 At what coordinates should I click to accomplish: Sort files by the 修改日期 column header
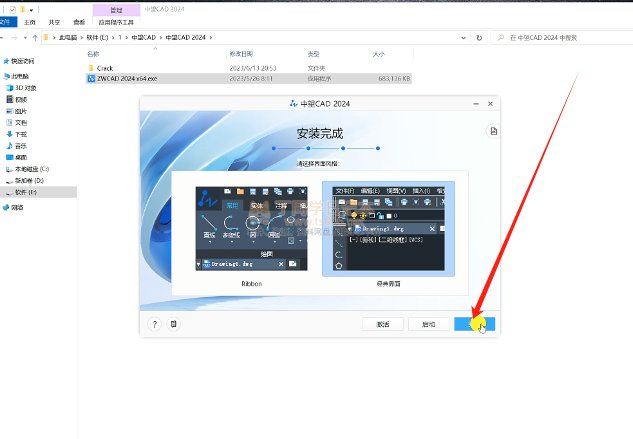pos(242,54)
